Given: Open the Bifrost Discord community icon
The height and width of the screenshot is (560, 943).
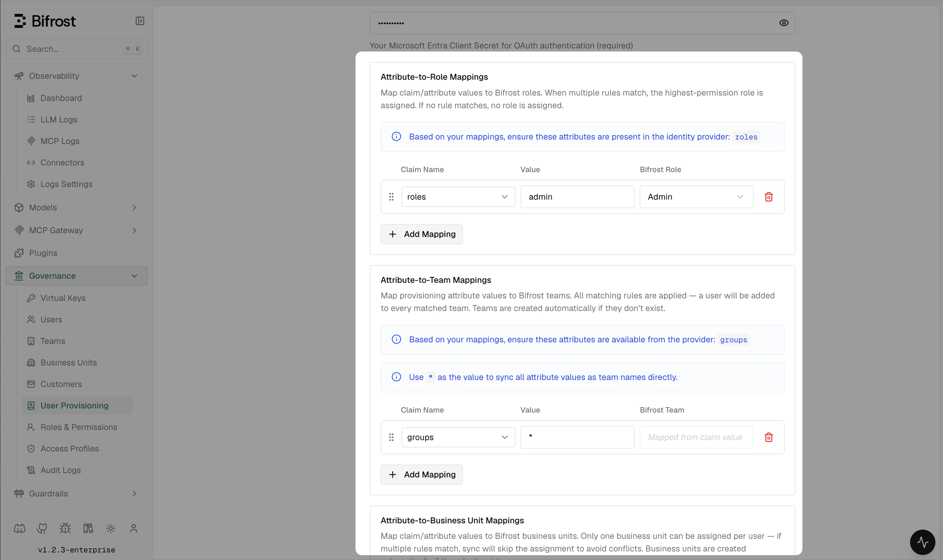Looking at the screenshot, I should [19, 528].
